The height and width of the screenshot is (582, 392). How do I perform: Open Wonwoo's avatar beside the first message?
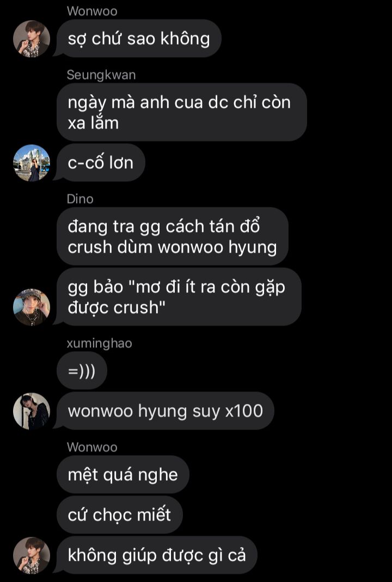point(32,39)
